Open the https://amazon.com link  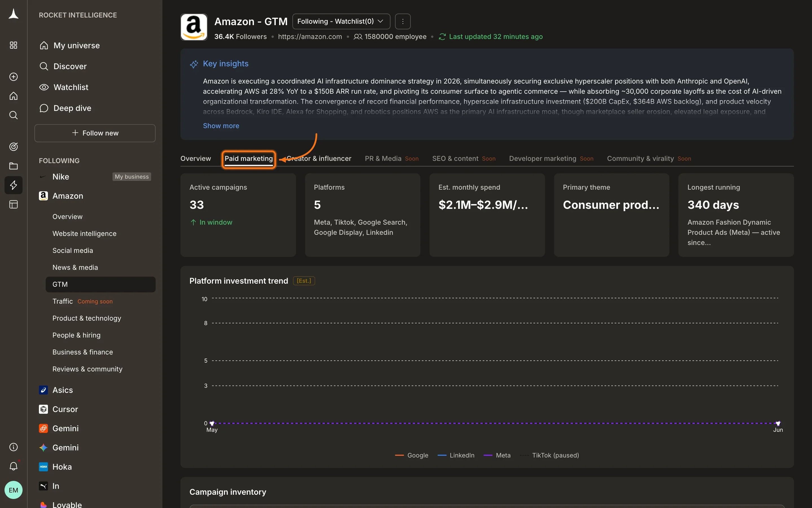click(310, 37)
